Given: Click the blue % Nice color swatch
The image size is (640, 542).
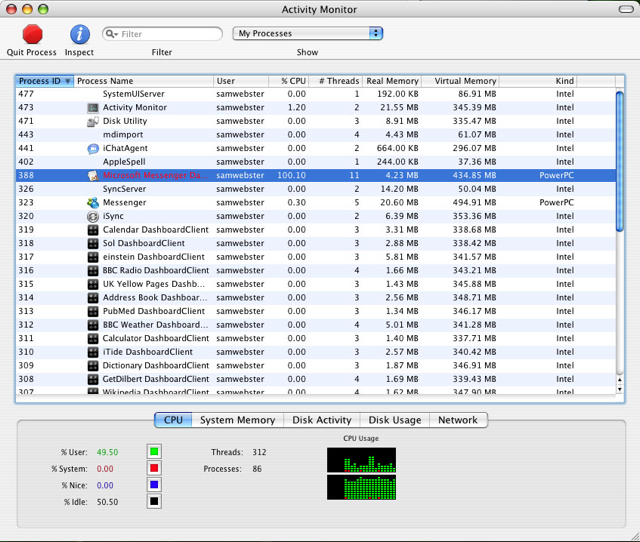Looking at the screenshot, I should pos(154,485).
